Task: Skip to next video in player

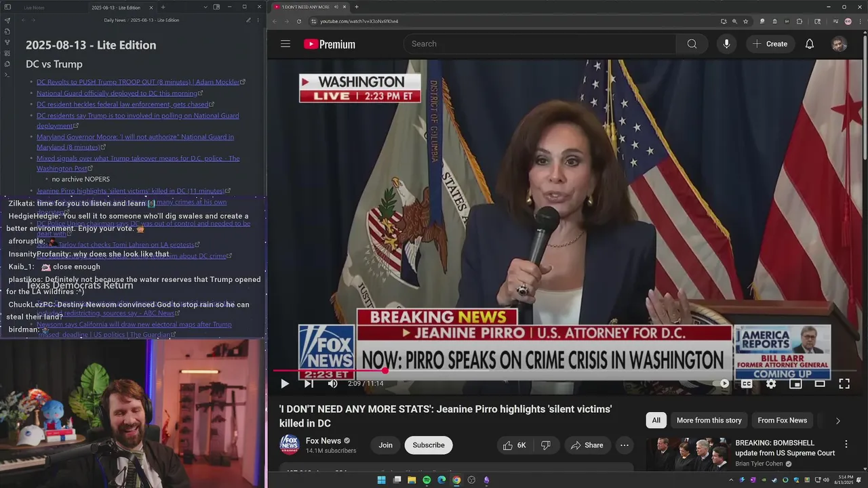Action: coord(309,384)
